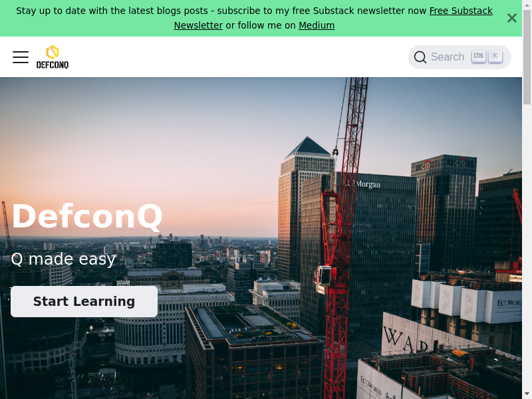532x399 pixels.
Task: Click the scrollbar down arrow
Action: pyautogui.click(x=527, y=395)
